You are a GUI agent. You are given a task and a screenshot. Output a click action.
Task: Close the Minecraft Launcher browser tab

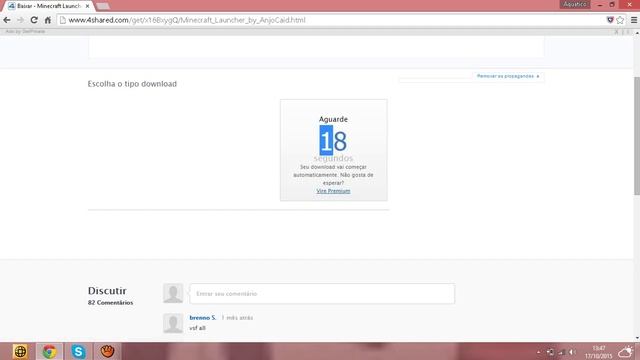[x=87, y=6]
